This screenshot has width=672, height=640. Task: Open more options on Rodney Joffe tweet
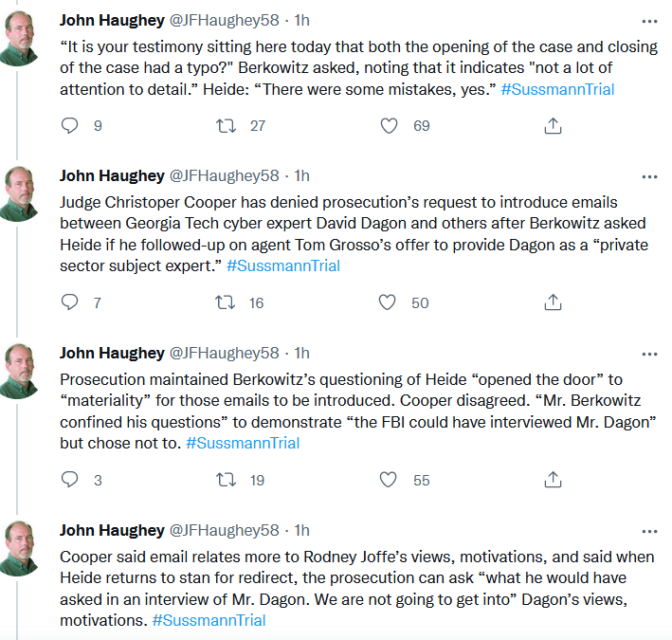point(648,531)
